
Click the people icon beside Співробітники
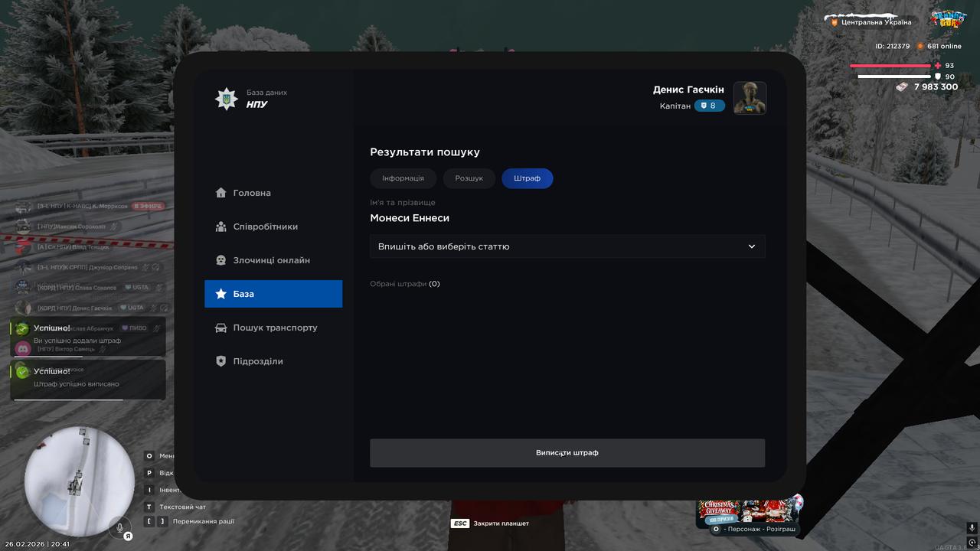tap(220, 227)
